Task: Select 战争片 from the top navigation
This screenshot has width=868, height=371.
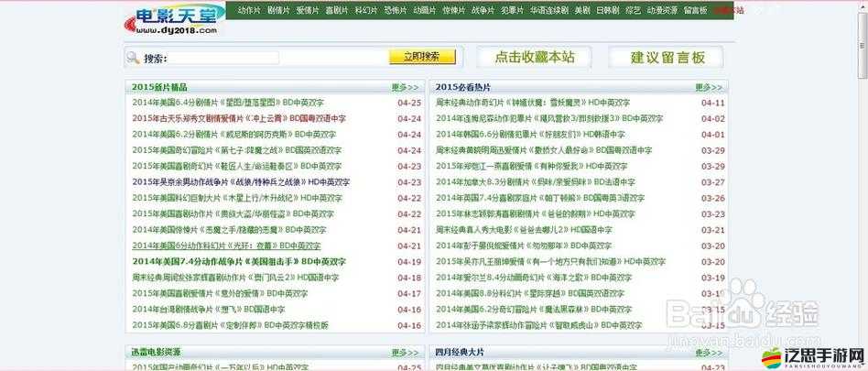Action: (483, 10)
